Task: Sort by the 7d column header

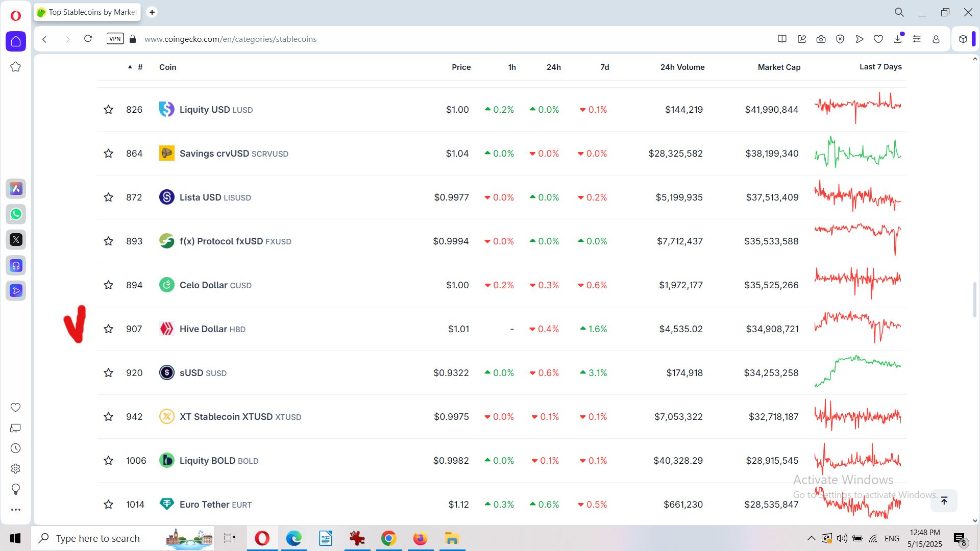Action: click(605, 67)
